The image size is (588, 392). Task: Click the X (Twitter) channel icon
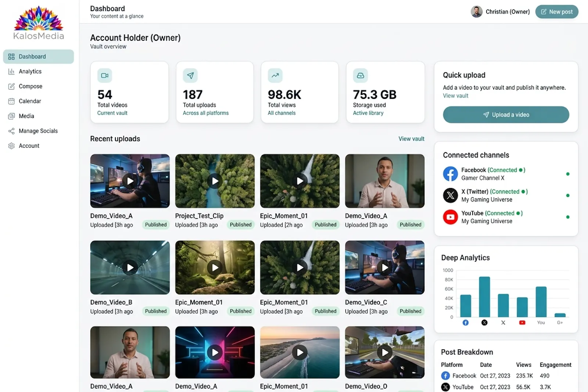[450, 195]
